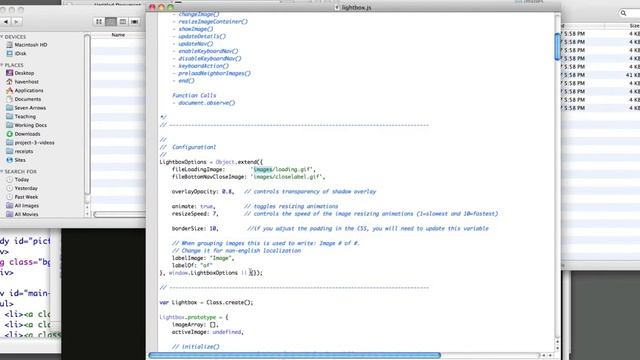
Task: Open Teaching folder in sidebar
Action: tap(21, 116)
